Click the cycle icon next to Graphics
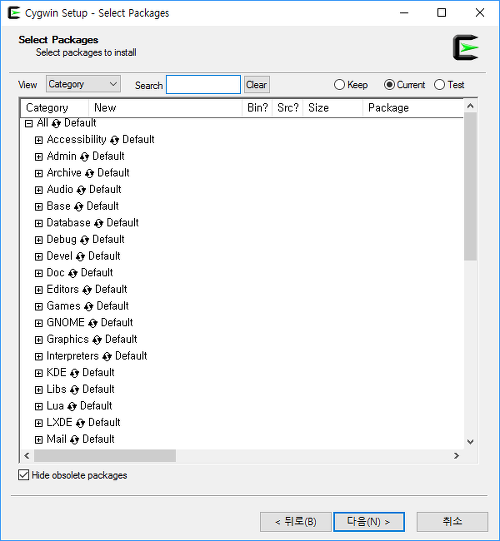This screenshot has height=541, width=500. [x=97, y=340]
